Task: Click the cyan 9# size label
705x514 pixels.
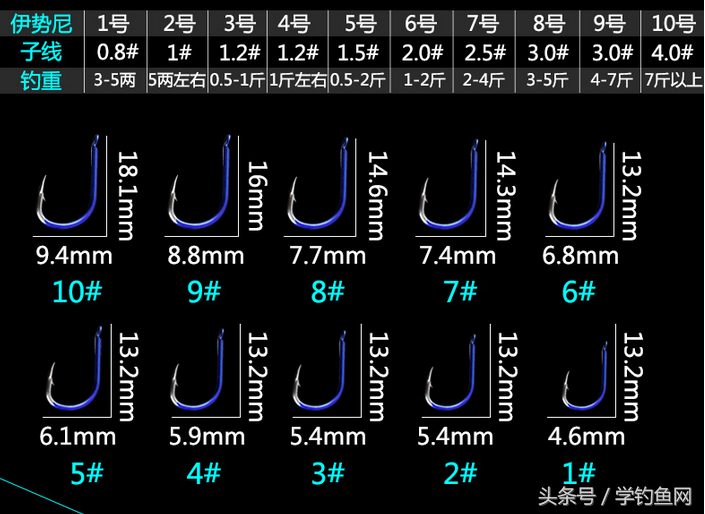Action: [x=204, y=291]
